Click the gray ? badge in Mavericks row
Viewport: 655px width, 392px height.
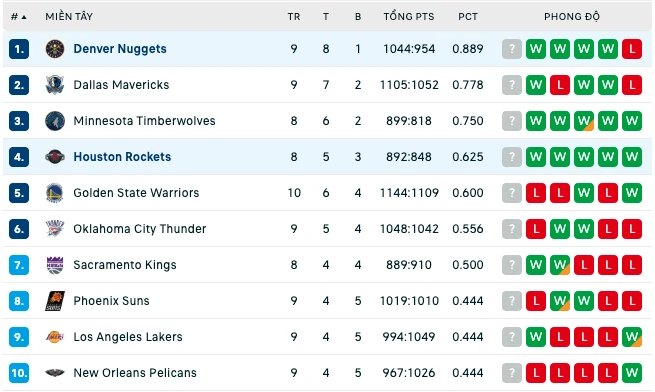tap(512, 85)
